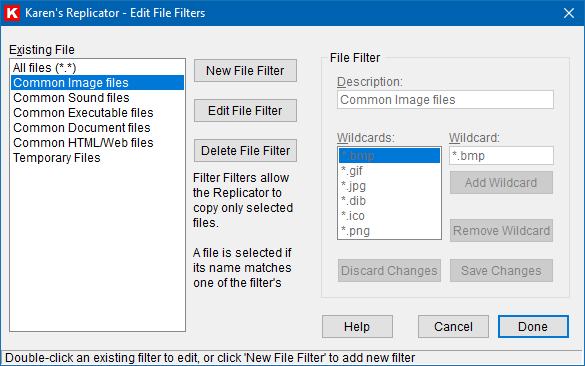Image resolution: width=585 pixels, height=366 pixels.
Task: Click the Wildcard text input field
Action: tap(501, 156)
